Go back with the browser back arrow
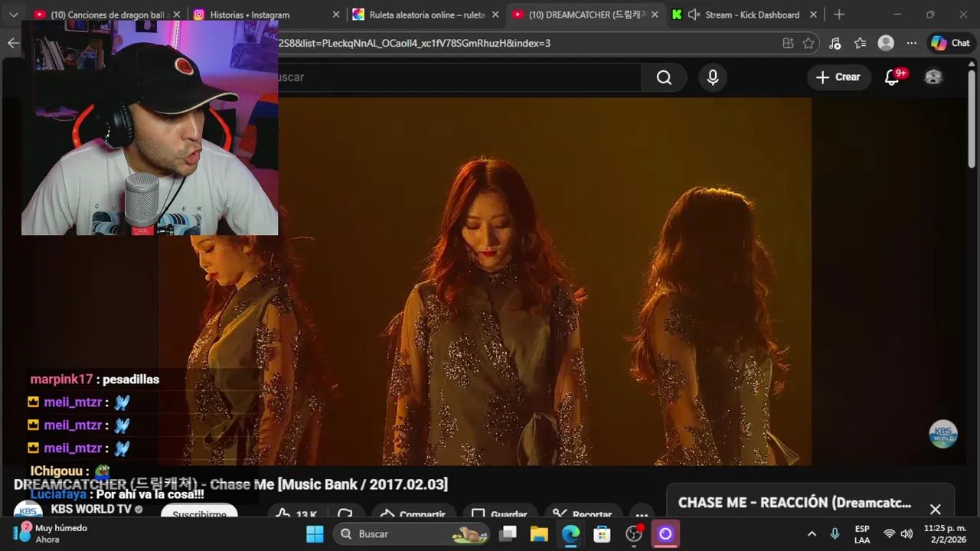 13,43
